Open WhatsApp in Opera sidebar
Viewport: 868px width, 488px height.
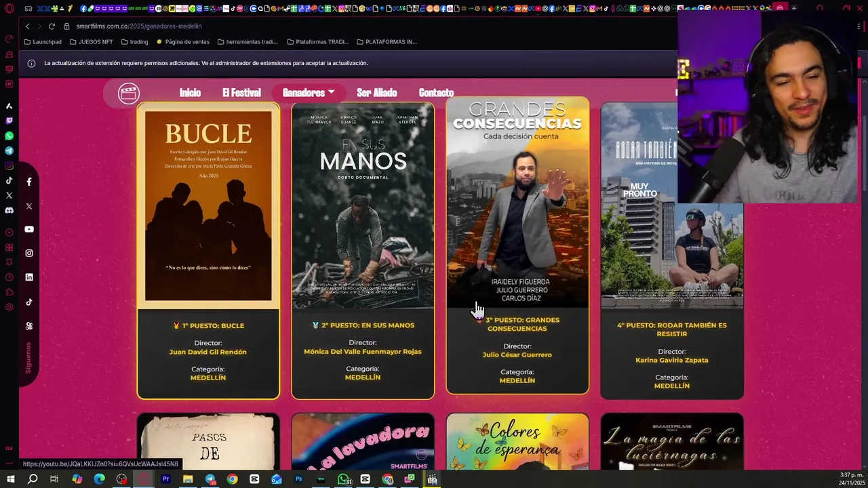(9, 136)
